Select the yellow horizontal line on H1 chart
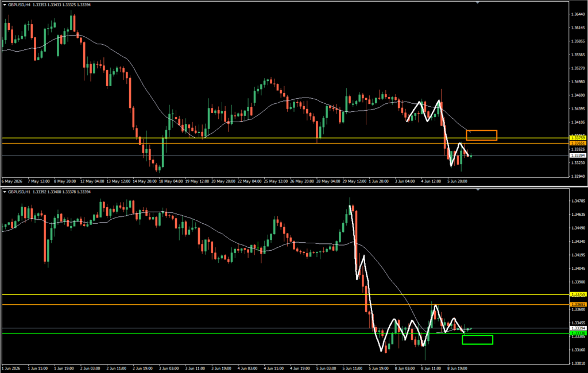 click(285, 294)
